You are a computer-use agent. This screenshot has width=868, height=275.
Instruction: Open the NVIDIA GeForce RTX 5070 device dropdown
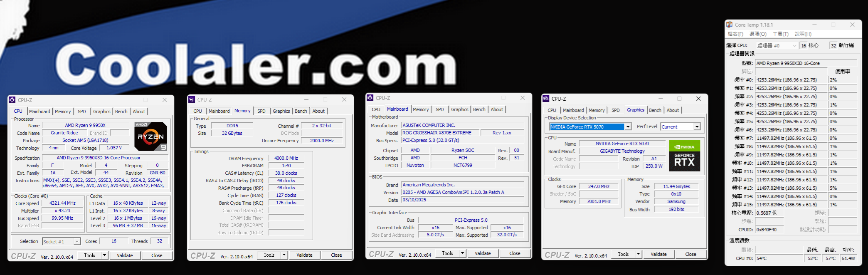click(x=628, y=126)
